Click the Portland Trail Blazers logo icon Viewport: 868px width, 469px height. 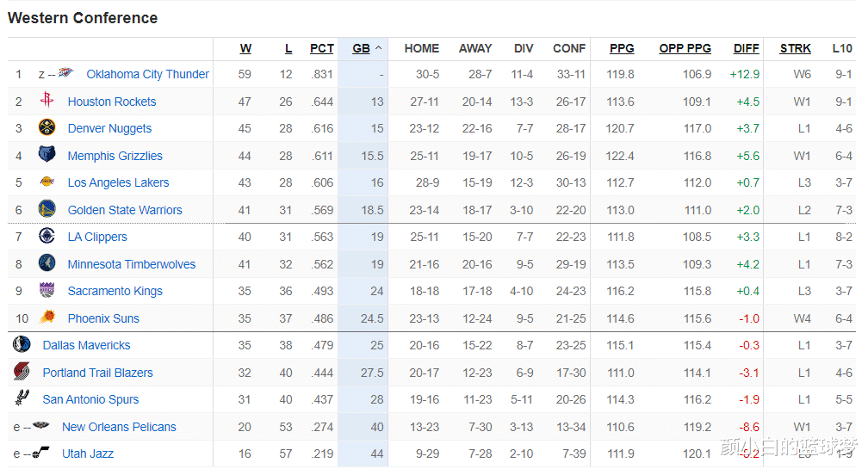[x=22, y=371]
